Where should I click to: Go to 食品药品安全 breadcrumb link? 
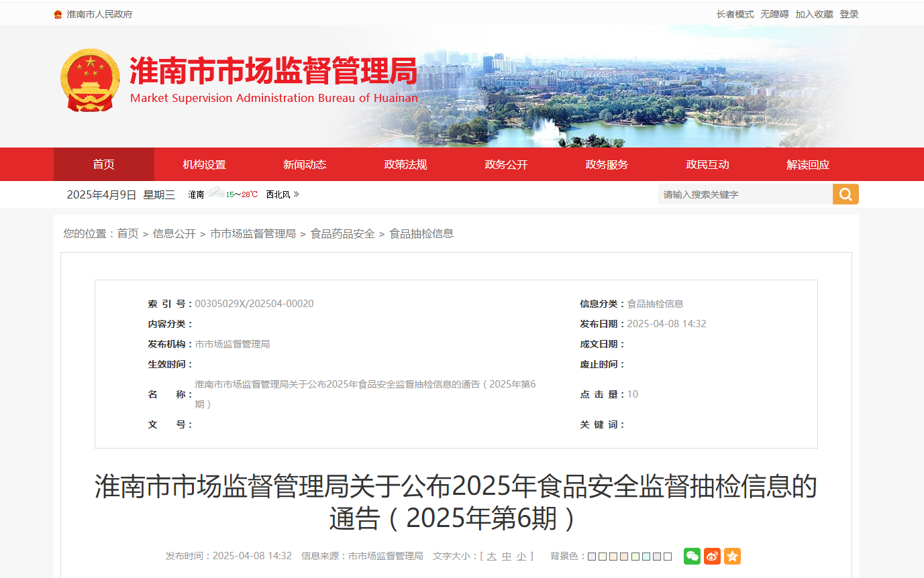342,233
